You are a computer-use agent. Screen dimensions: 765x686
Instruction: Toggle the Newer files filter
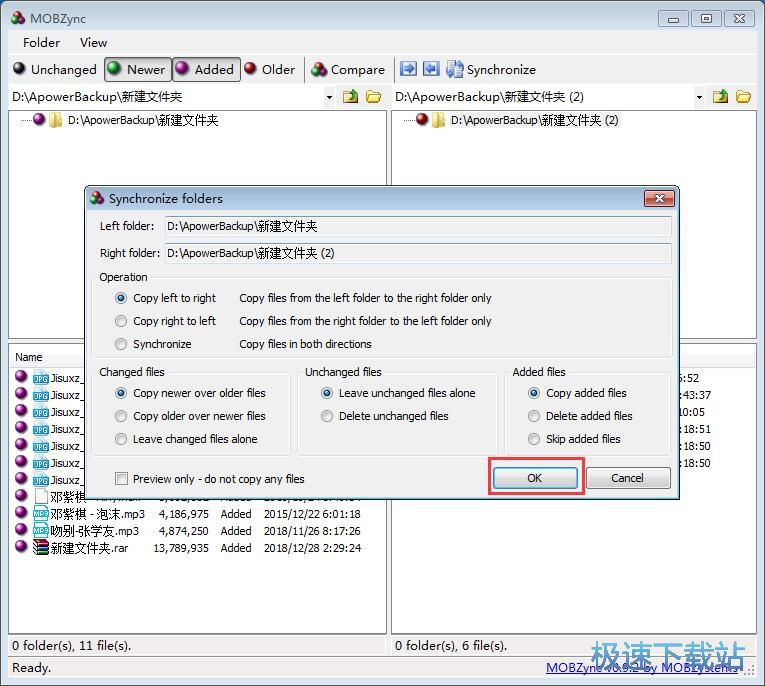point(138,69)
